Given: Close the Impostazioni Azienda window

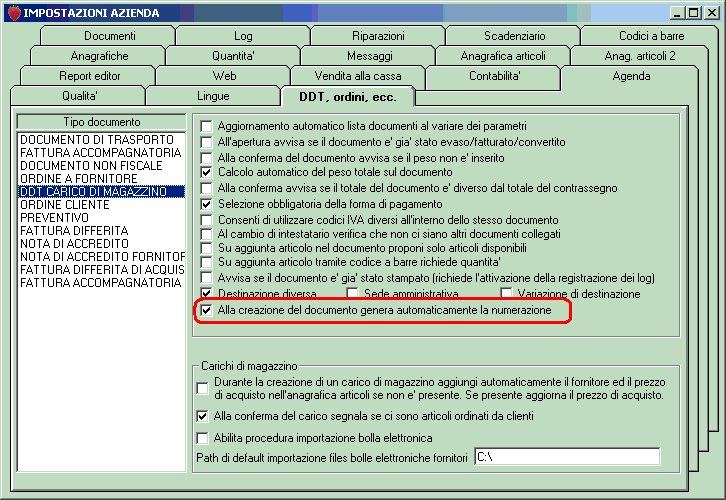Looking at the screenshot, I should 711,12.
